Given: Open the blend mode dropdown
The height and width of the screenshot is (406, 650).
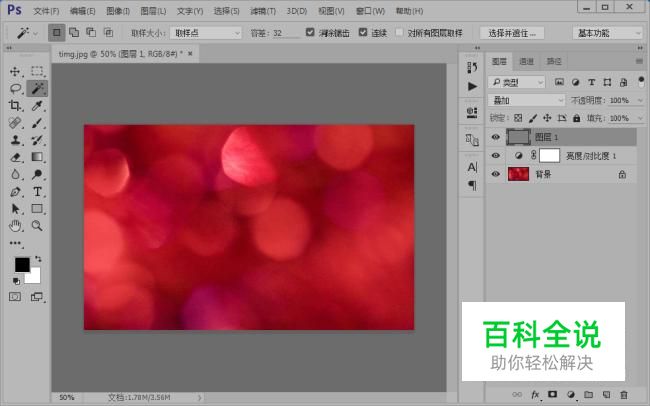Looking at the screenshot, I should coord(526,100).
